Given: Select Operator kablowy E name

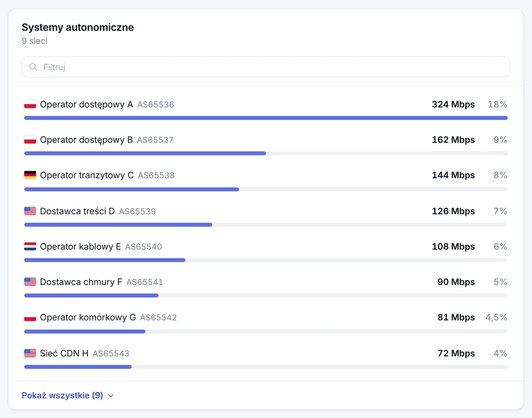Looking at the screenshot, I should [x=80, y=246].
